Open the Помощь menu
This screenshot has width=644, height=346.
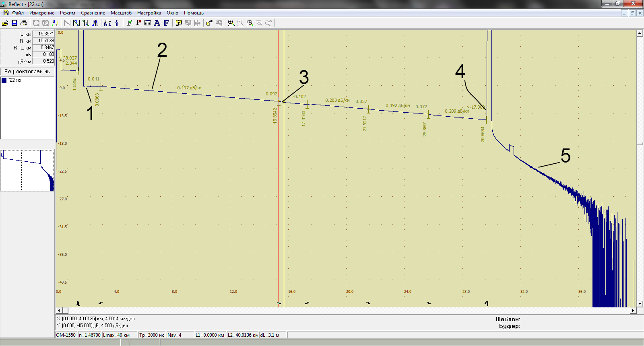pos(194,13)
